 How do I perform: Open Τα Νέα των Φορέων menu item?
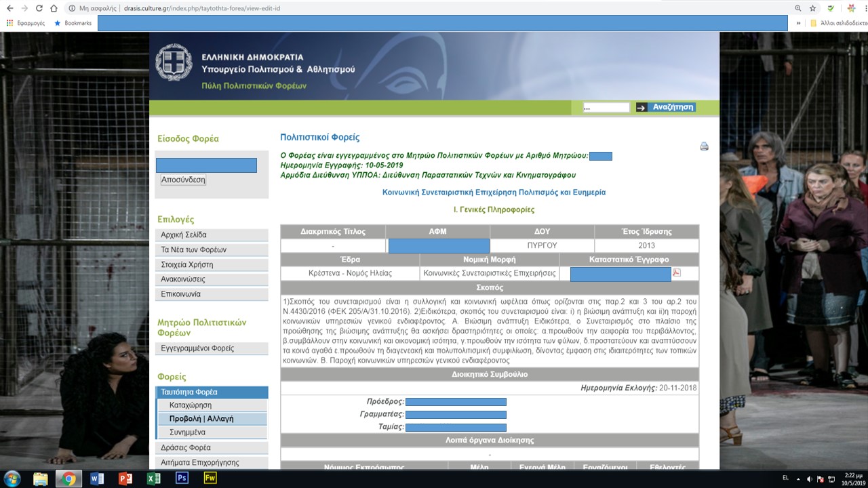point(212,249)
